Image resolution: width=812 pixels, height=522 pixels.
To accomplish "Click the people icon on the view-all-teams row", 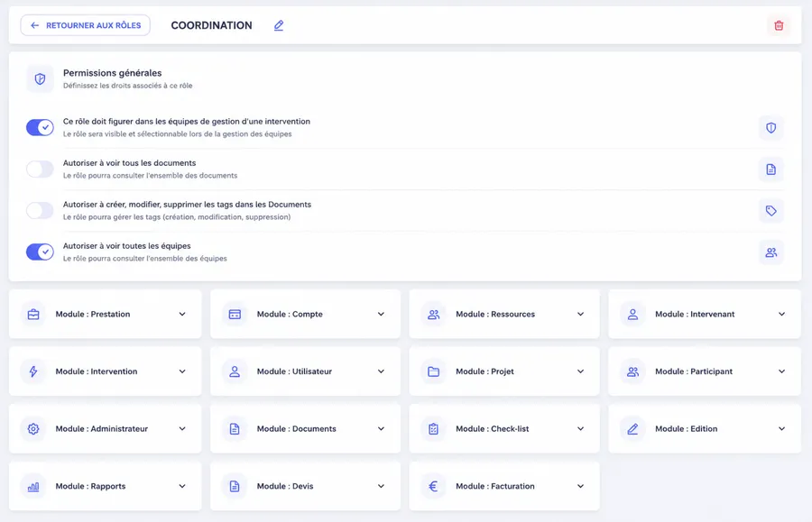I will pos(771,252).
